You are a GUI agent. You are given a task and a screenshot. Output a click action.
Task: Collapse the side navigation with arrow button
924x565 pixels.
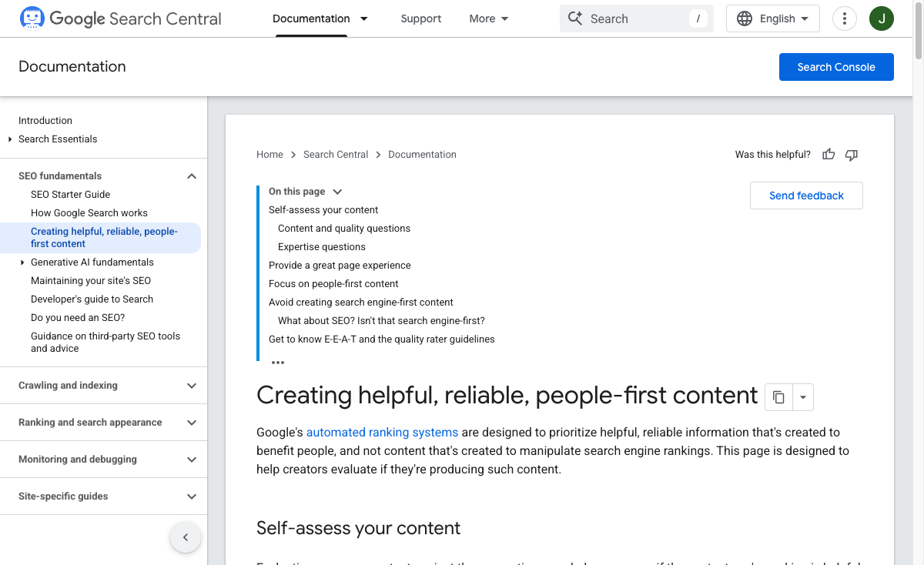click(x=186, y=537)
